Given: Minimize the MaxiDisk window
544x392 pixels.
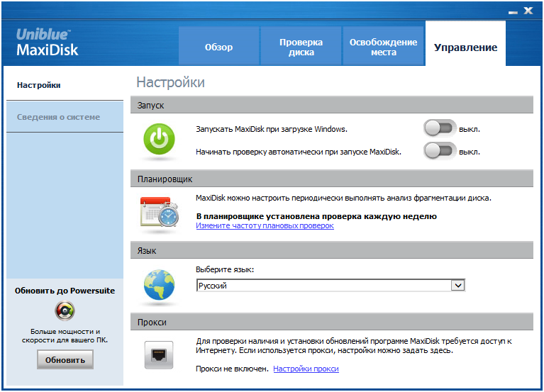Looking at the screenshot, I should tap(513, 12).
